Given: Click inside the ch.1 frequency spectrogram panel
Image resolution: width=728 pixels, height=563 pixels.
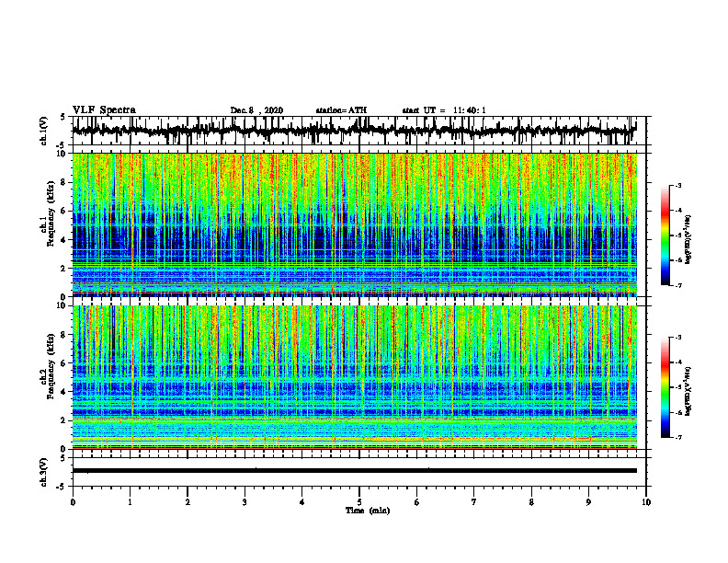Looking at the screenshot, I should point(354,224).
